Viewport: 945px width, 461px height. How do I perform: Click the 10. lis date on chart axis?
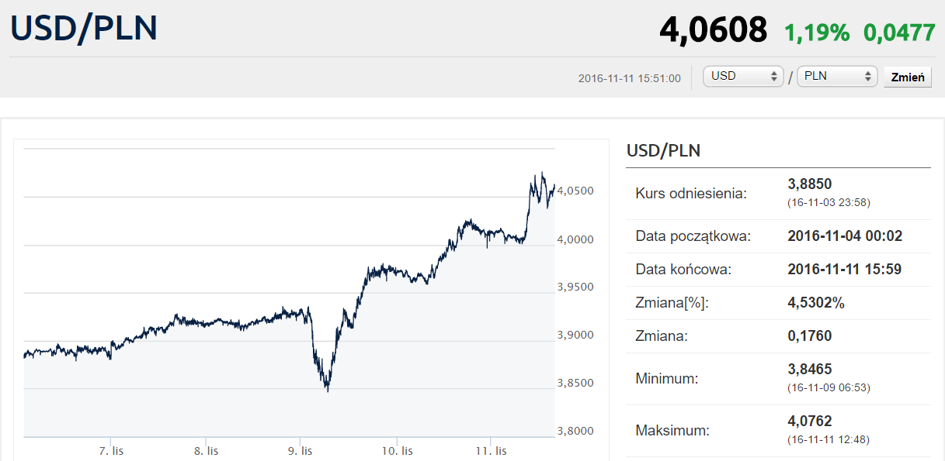[396, 451]
